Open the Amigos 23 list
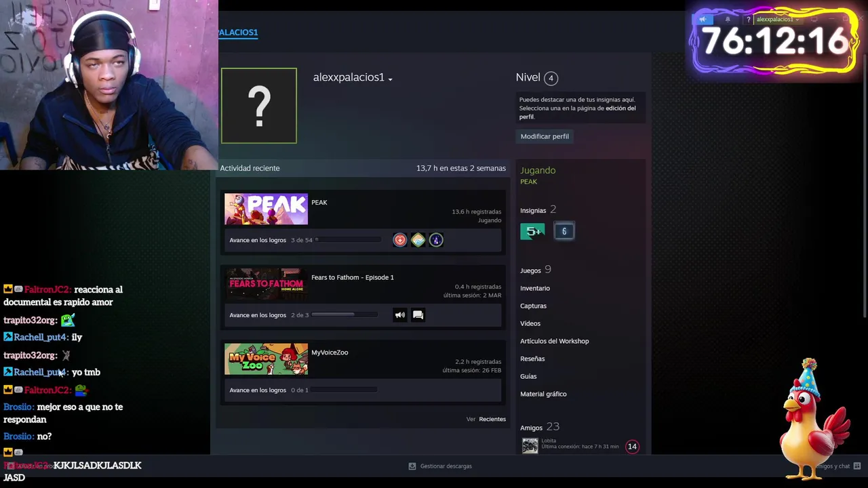 pyautogui.click(x=540, y=427)
